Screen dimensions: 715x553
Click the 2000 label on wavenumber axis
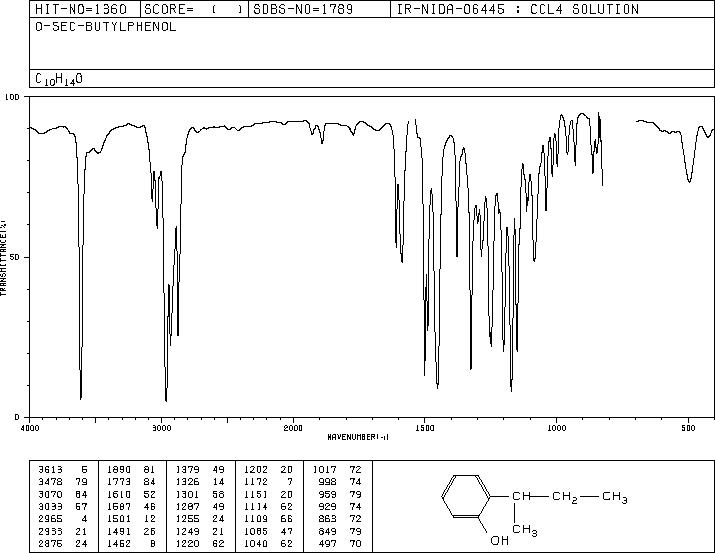pos(293,428)
